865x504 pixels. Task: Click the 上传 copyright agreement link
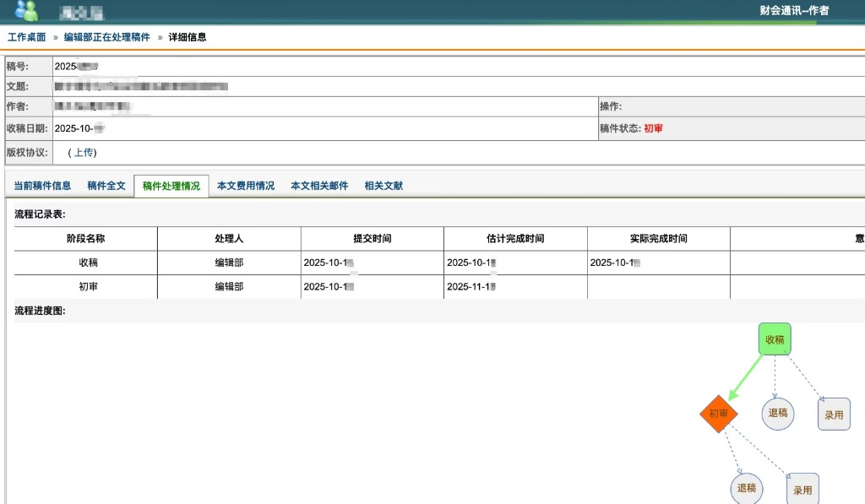point(83,153)
